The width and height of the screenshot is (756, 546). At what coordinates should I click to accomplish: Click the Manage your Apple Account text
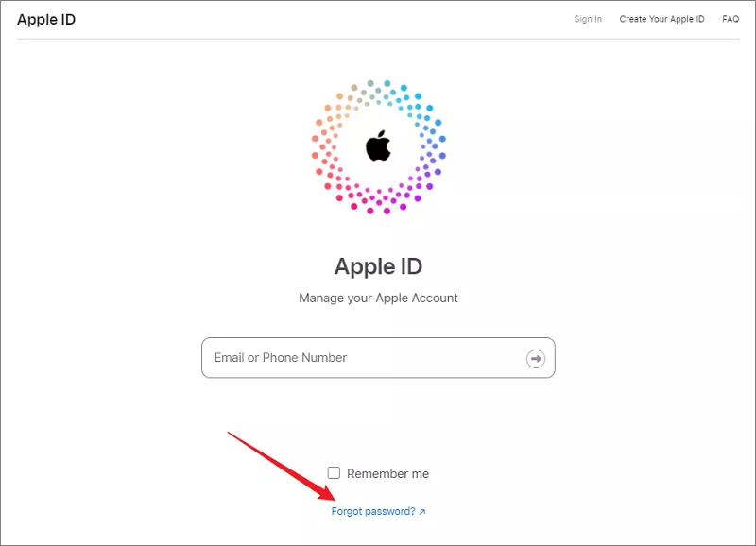[x=378, y=298]
